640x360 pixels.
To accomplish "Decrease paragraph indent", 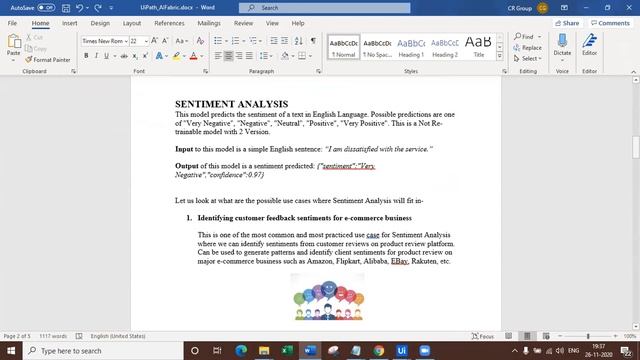I will [273, 41].
